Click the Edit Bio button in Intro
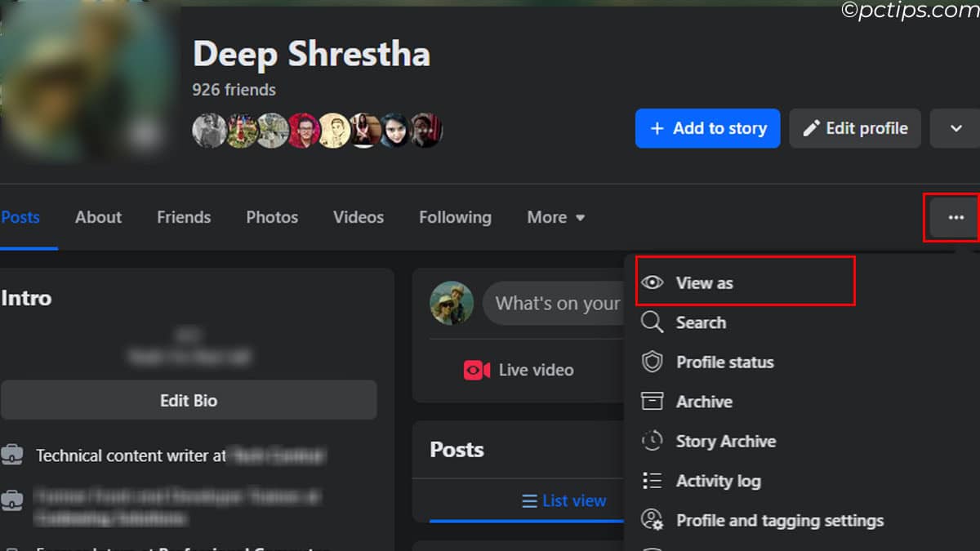 (x=189, y=401)
